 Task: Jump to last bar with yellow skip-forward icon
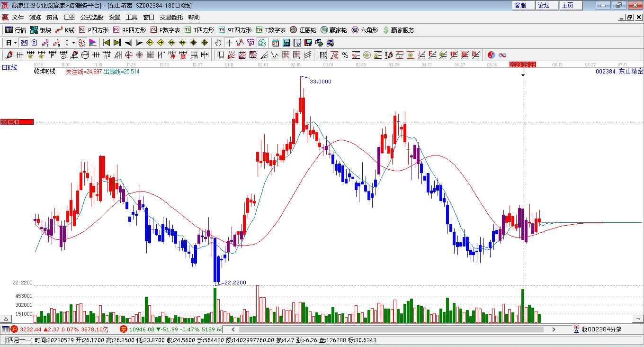pyautogui.click(x=117, y=43)
